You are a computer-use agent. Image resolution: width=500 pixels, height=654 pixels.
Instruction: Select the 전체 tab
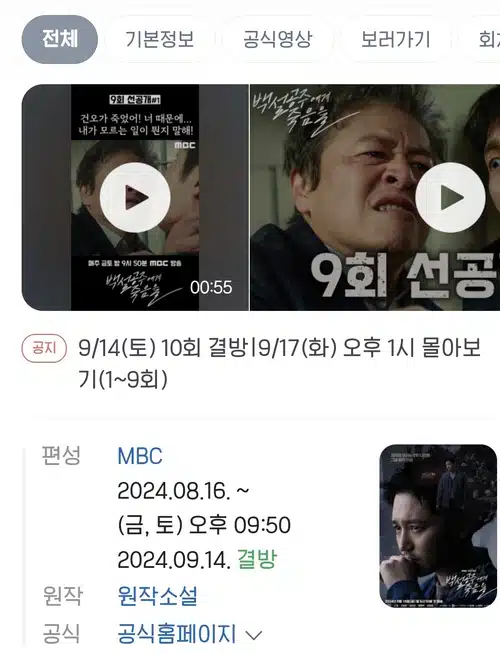[x=60, y=39]
